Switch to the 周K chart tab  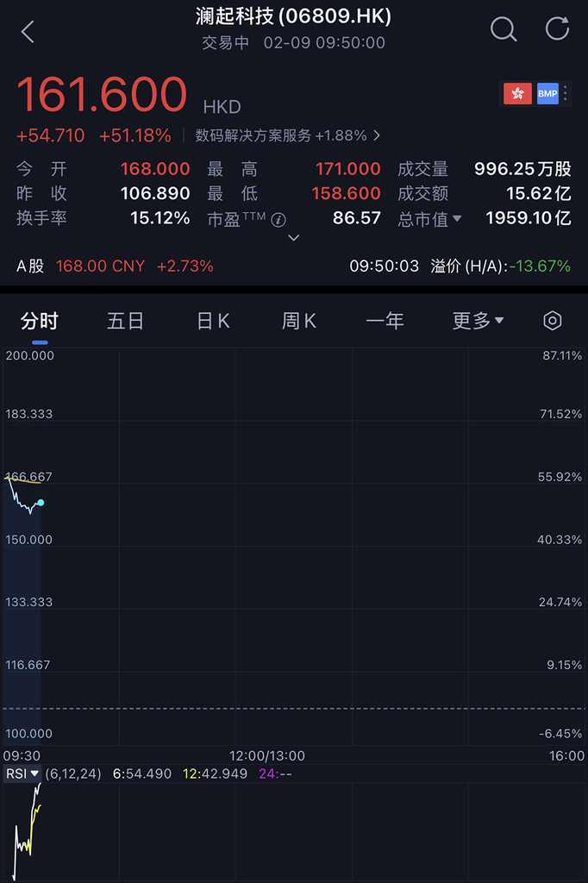[298, 320]
